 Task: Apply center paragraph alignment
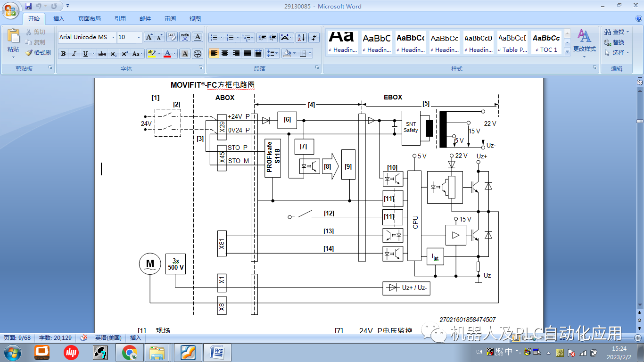[223, 53]
